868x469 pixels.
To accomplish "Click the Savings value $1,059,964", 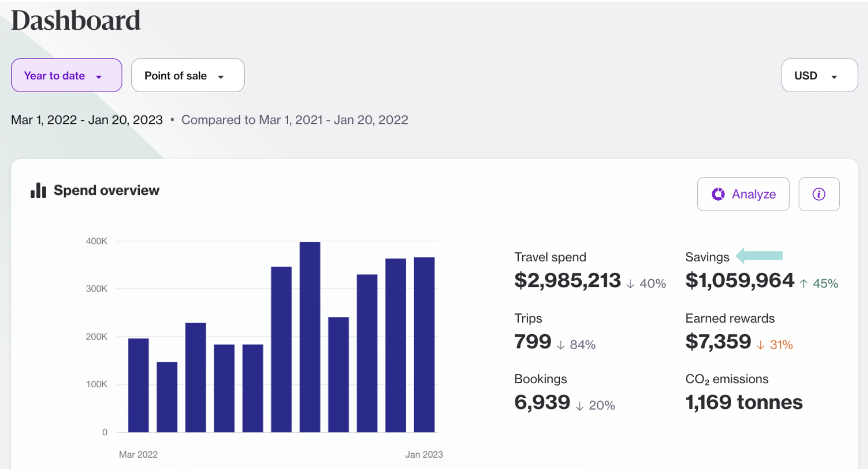I will click(739, 281).
